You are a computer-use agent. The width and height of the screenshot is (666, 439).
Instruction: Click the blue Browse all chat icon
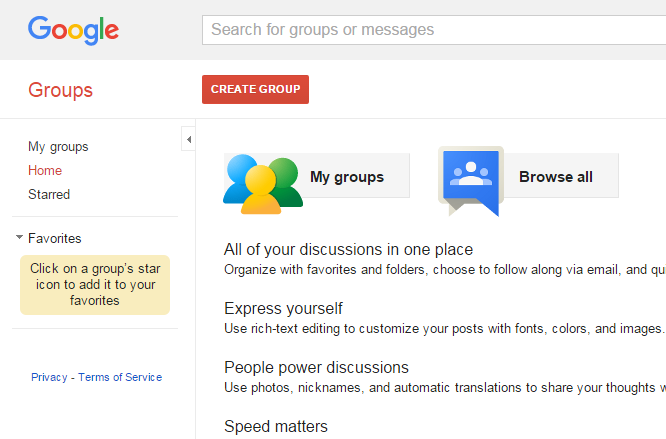[x=472, y=179]
